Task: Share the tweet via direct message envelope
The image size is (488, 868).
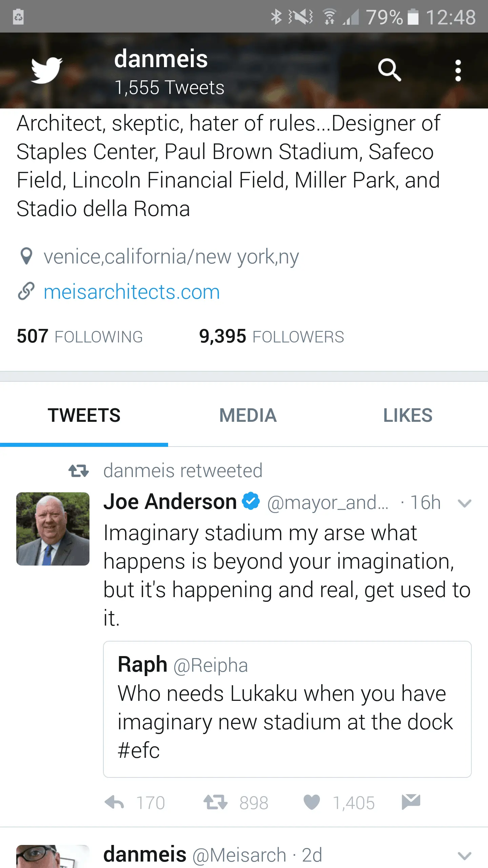Action: [x=411, y=802]
